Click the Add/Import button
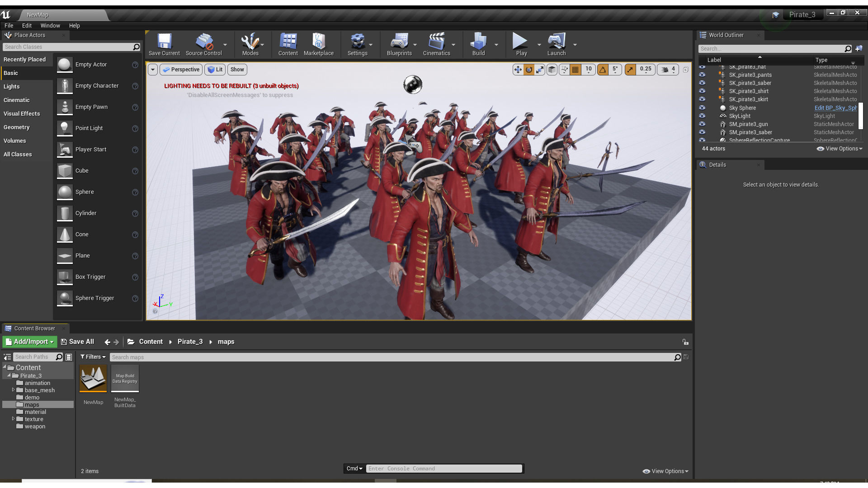Image resolution: width=868 pixels, height=488 pixels. [30, 342]
